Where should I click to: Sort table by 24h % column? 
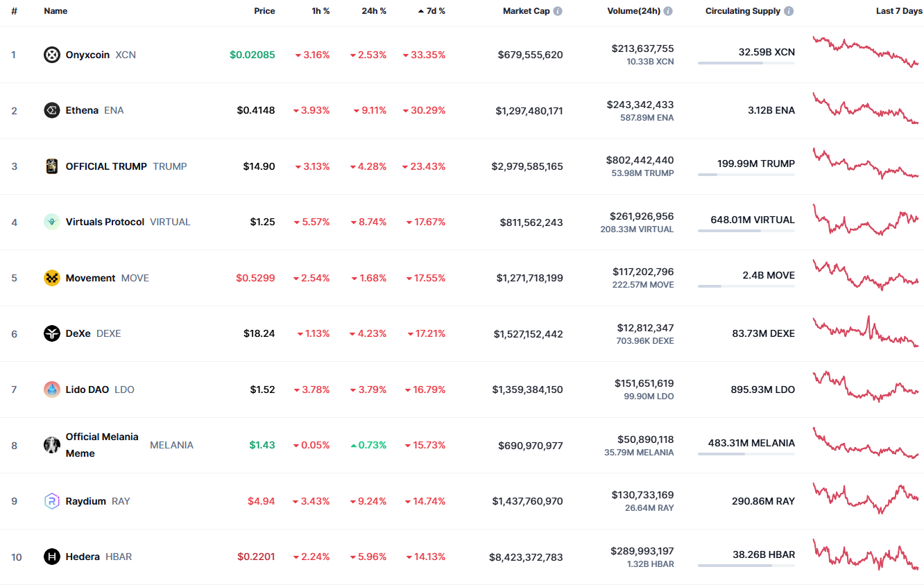tap(374, 11)
